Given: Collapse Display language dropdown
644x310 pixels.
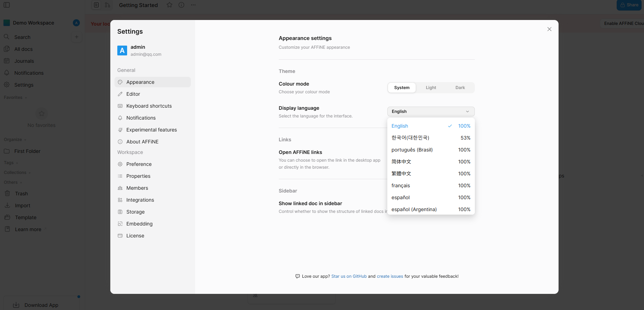Looking at the screenshot, I should click(x=431, y=112).
